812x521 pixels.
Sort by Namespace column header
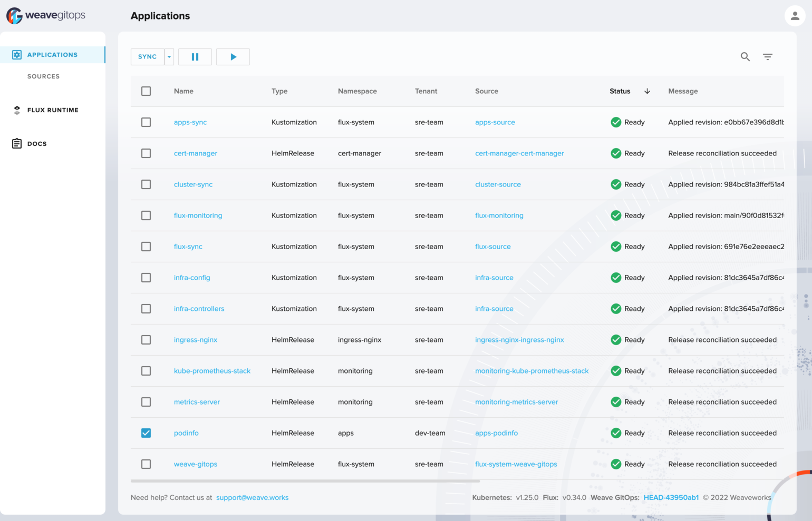[357, 91]
